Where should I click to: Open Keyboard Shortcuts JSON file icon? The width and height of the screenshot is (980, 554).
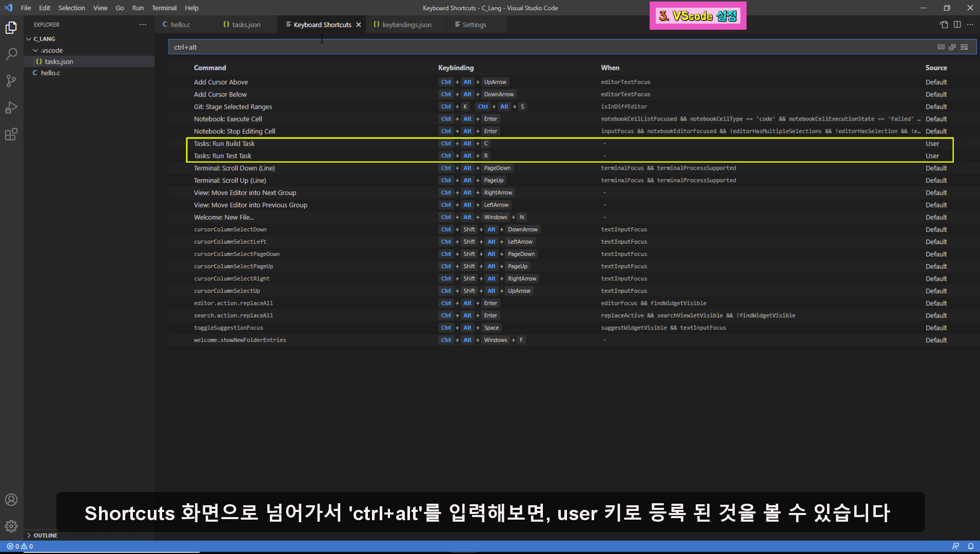944,25
